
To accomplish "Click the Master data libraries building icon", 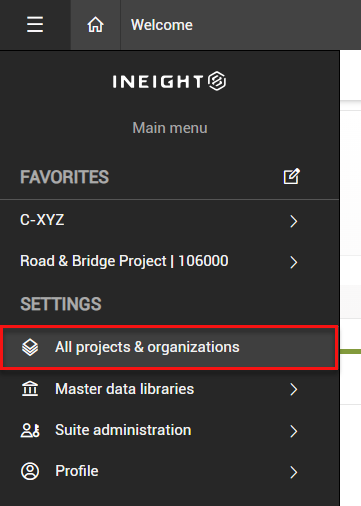I will point(30,389).
